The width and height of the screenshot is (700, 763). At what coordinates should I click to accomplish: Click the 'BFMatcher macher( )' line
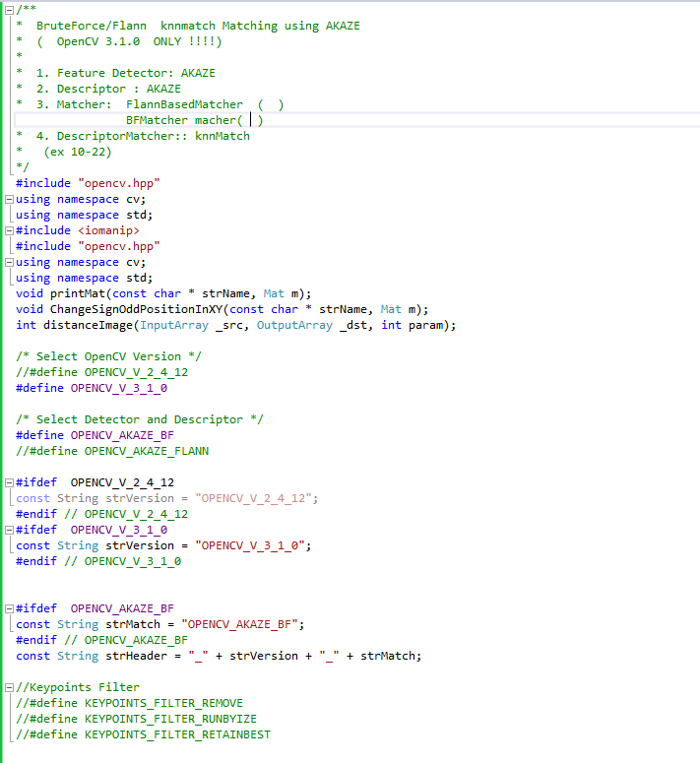coord(195,120)
